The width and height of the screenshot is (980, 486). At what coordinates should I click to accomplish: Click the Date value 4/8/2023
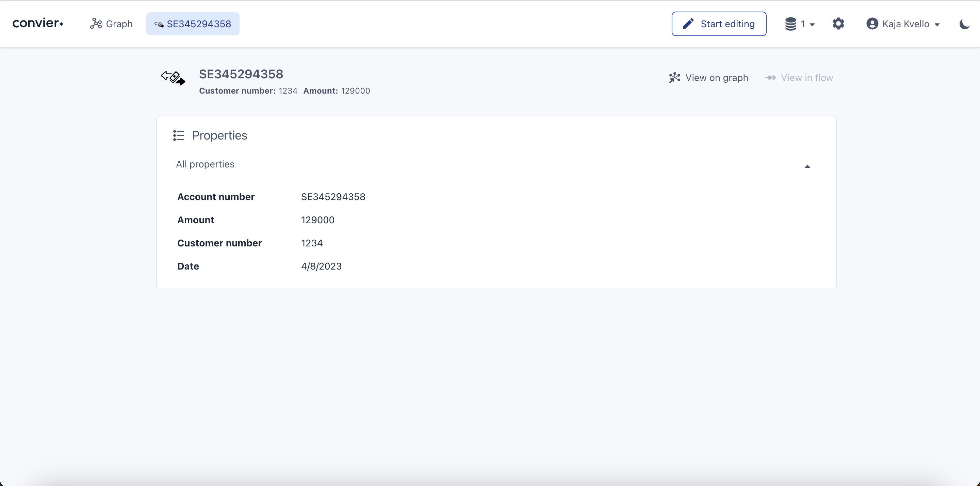click(x=321, y=266)
